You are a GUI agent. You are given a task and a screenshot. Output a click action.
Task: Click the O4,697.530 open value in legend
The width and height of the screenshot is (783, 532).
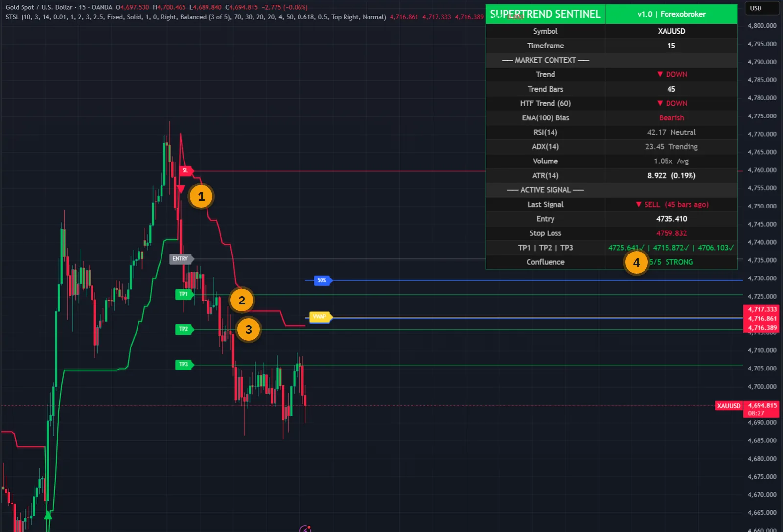[x=132, y=7]
